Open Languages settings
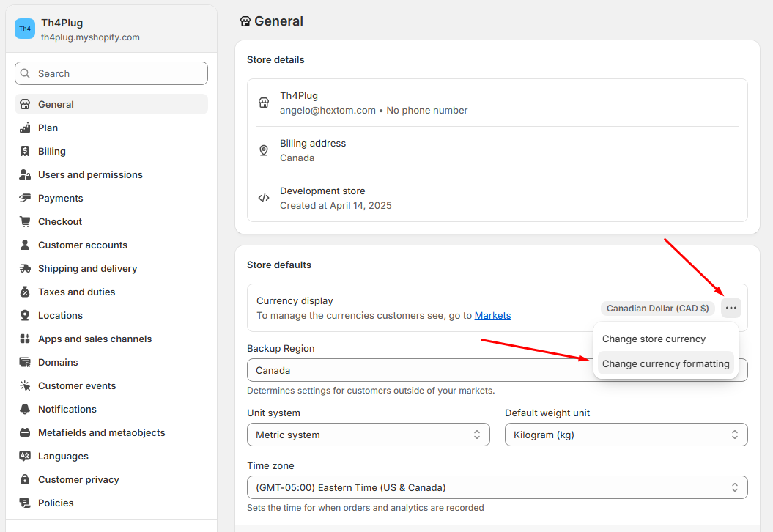Screen dimensions: 773x532 coord(111,456)
